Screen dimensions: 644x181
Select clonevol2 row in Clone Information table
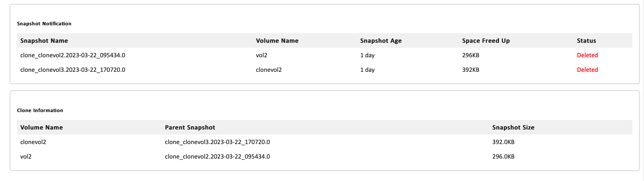click(33, 142)
